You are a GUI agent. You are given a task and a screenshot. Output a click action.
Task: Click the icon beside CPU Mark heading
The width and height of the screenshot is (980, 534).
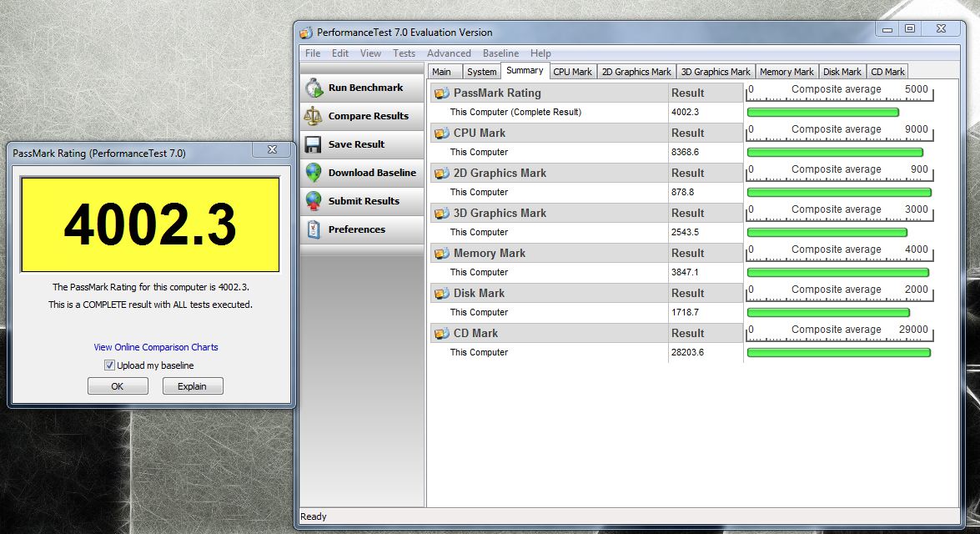[442, 133]
